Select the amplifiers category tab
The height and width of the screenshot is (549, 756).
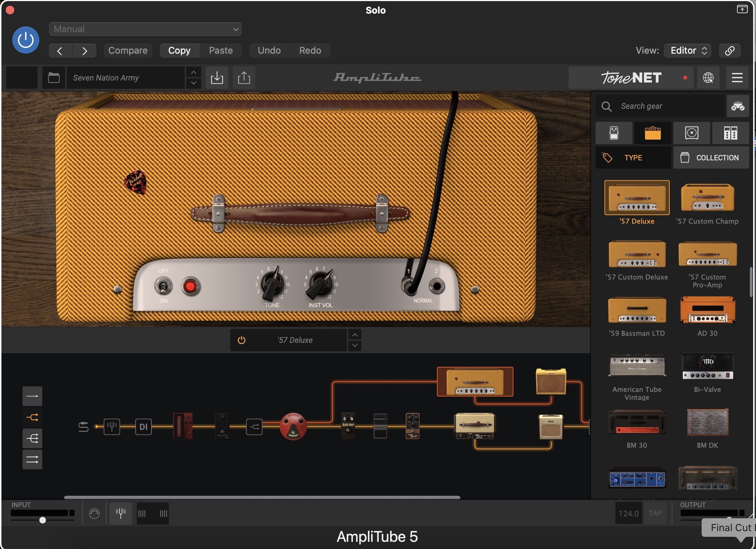click(653, 133)
